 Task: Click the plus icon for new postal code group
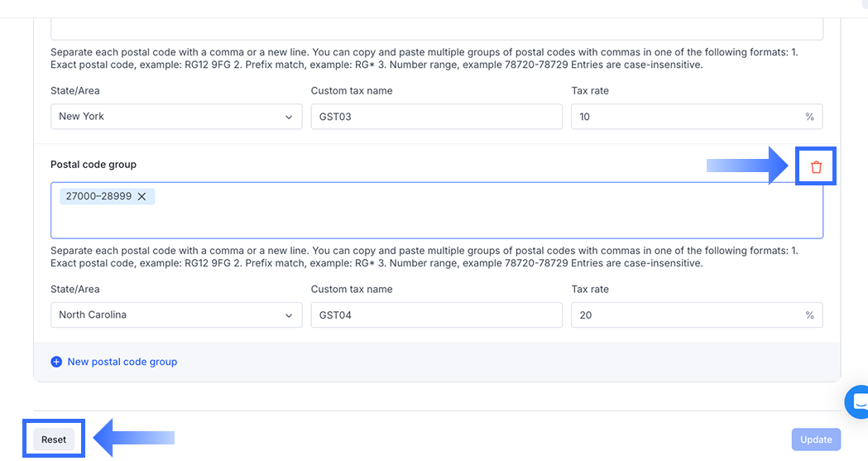pyautogui.click(x=56, y=362)
